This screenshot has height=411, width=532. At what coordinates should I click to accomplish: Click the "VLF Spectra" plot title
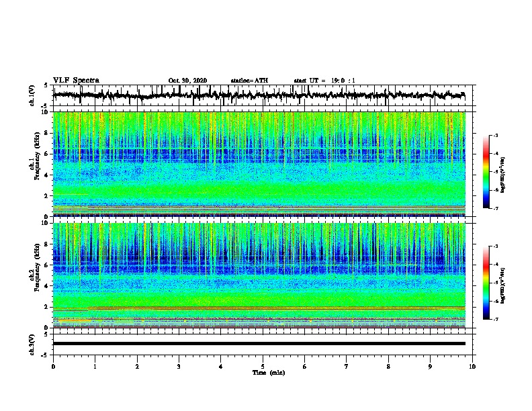76,81
